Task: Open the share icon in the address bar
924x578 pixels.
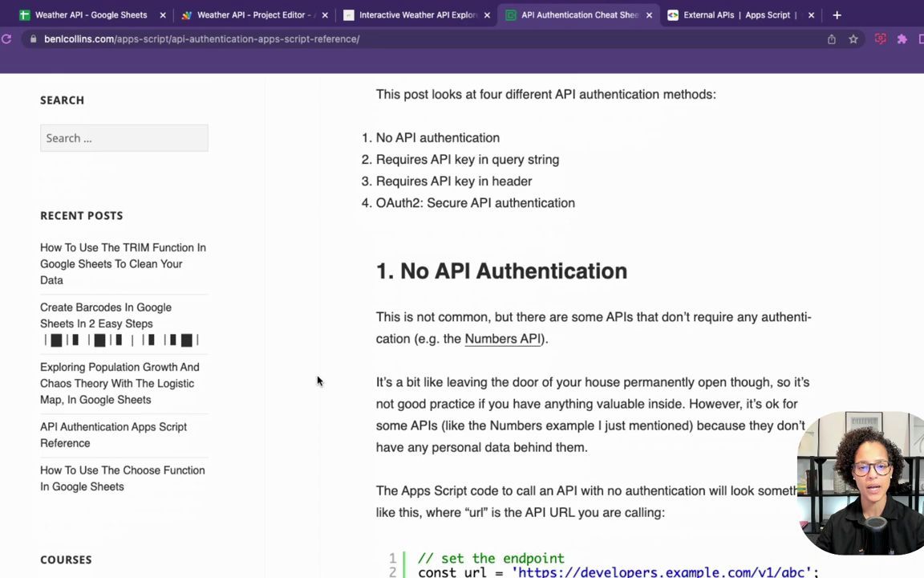Action: point(832,39)
